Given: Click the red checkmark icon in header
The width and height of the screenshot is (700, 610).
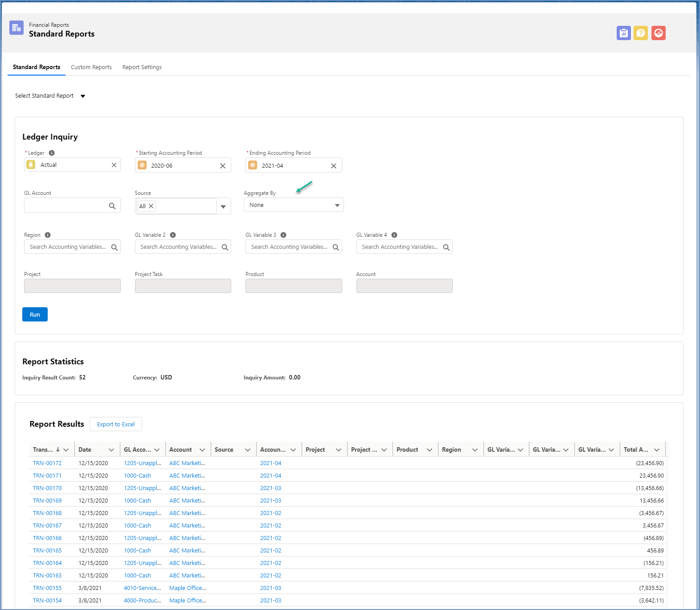Looking at the screenshot, I should (x=658, y=33).
